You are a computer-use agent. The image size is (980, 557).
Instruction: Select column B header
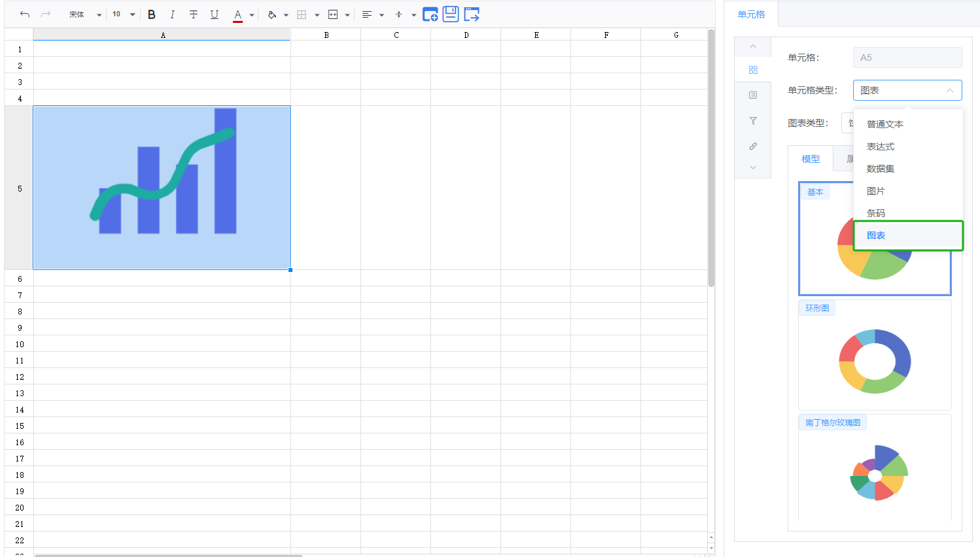(x=326, y=35)
